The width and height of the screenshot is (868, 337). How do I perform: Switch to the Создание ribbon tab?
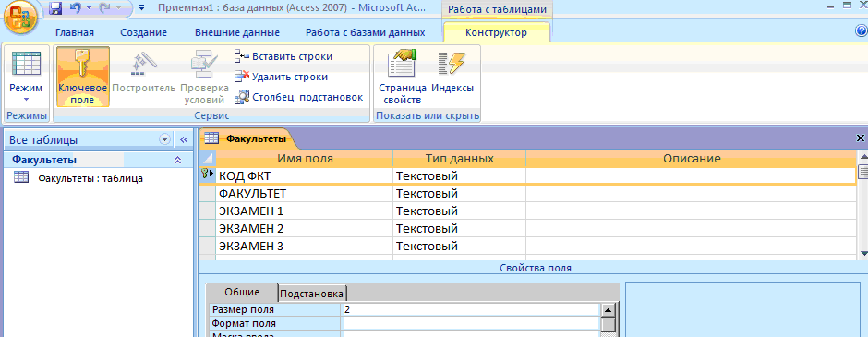click(143, 32)
